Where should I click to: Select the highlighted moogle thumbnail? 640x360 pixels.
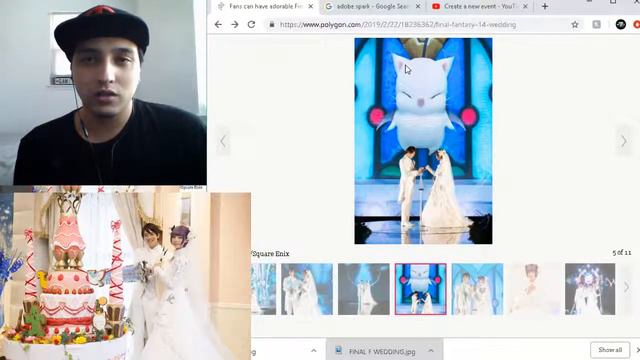pyautogui.click(x=420, y=289)
